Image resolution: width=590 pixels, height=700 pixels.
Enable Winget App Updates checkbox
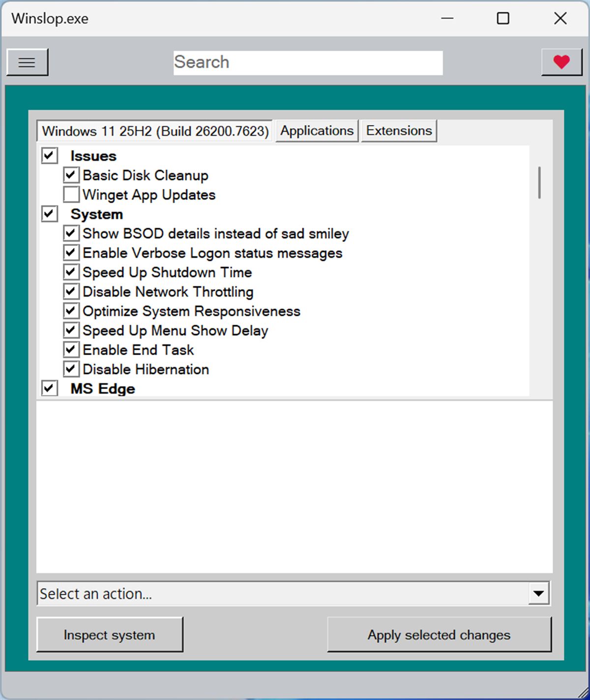(71, 195)
